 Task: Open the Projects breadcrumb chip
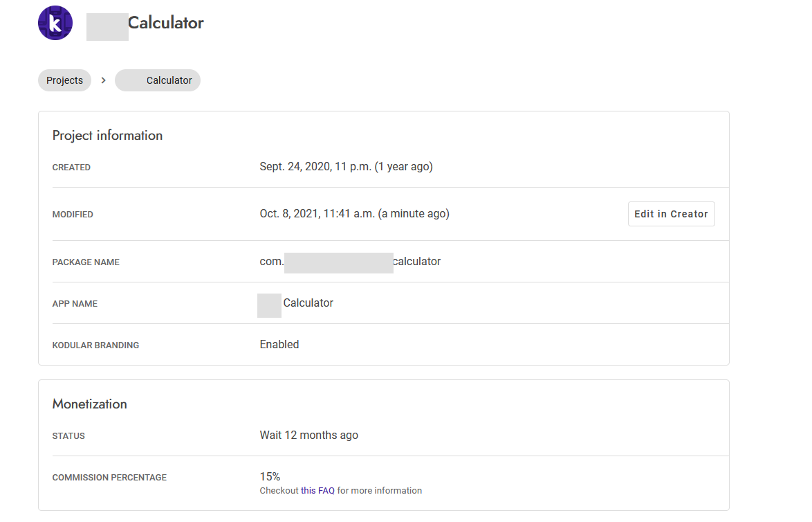tap(64, 80)
